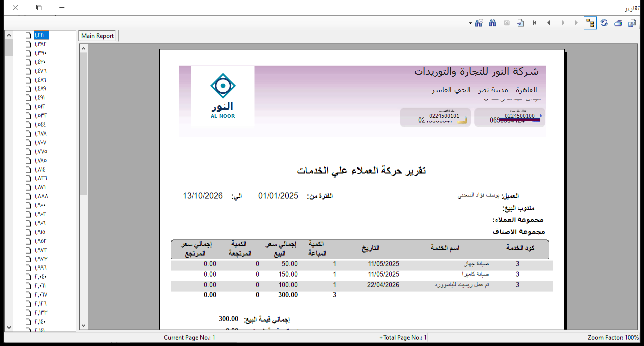Toggle the group tree panel icon

[x=590, y=23]
